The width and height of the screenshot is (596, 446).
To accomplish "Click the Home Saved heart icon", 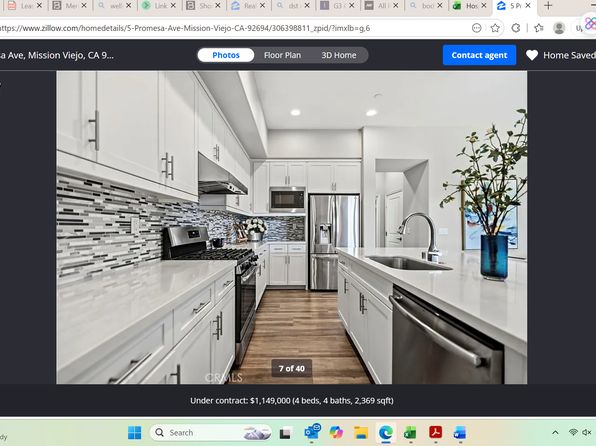I will (532, 56).
